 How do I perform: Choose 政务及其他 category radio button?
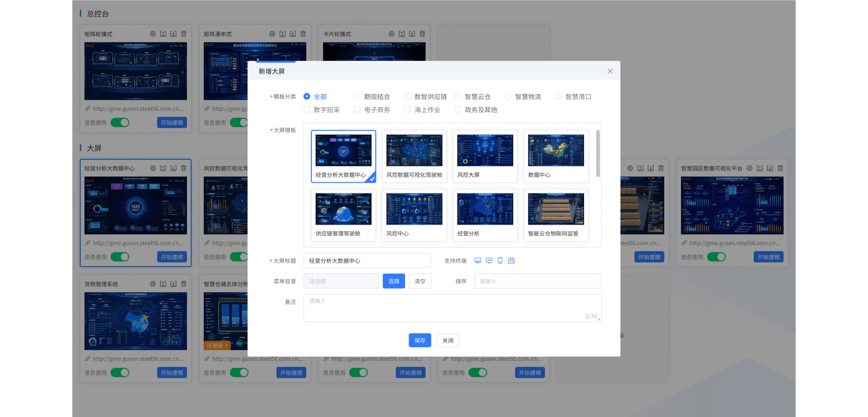(458, 109)
